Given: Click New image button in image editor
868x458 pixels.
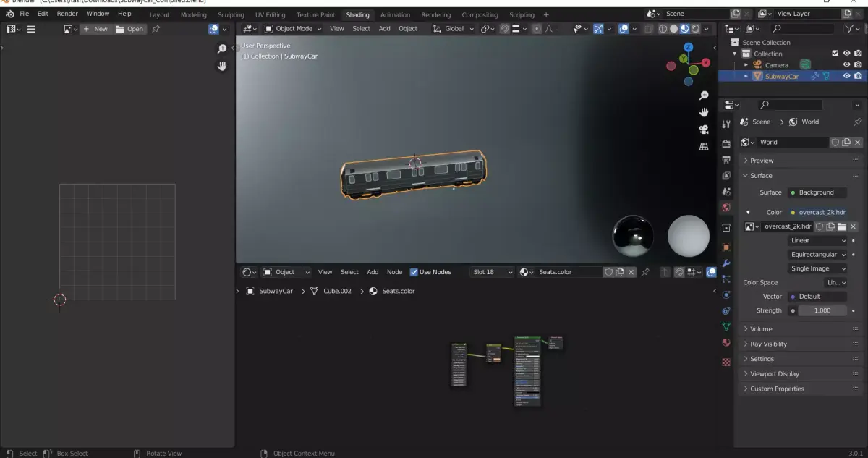Looking at the screenshot, I should (95, 29).
